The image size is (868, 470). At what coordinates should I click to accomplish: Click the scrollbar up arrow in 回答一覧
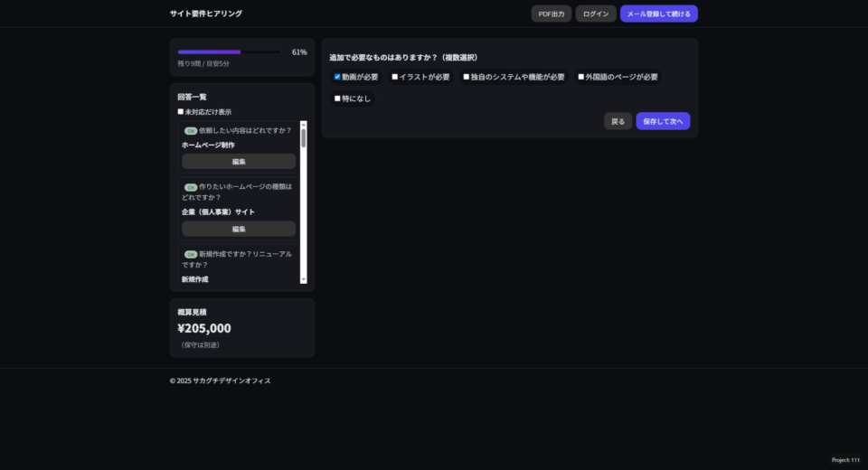pos(304,125)
